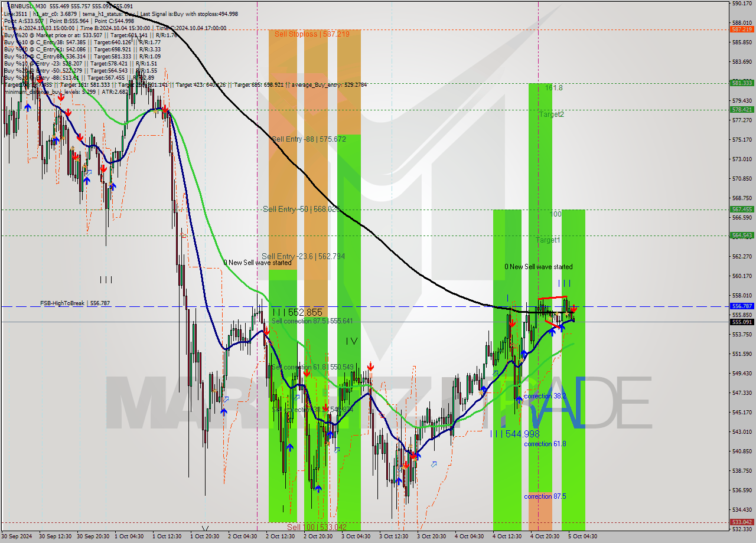Click the blue 556.787 price tag

[742, 306]
